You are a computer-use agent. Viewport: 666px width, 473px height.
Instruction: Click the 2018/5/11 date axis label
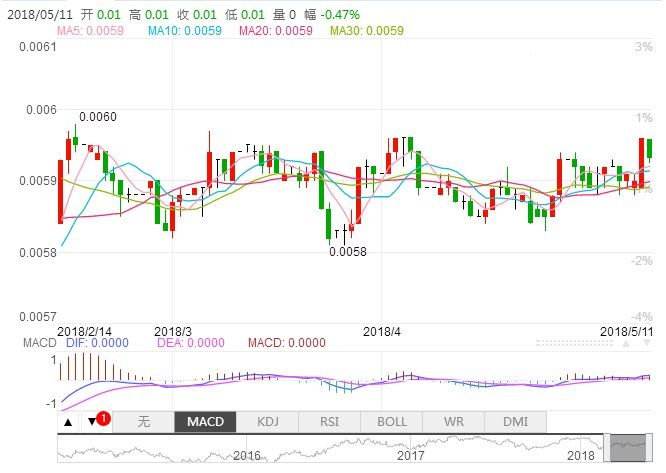click(x=626, y=332)
